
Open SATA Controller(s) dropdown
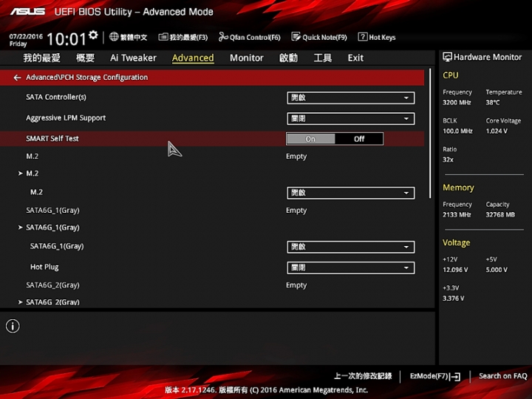[350, 98]
